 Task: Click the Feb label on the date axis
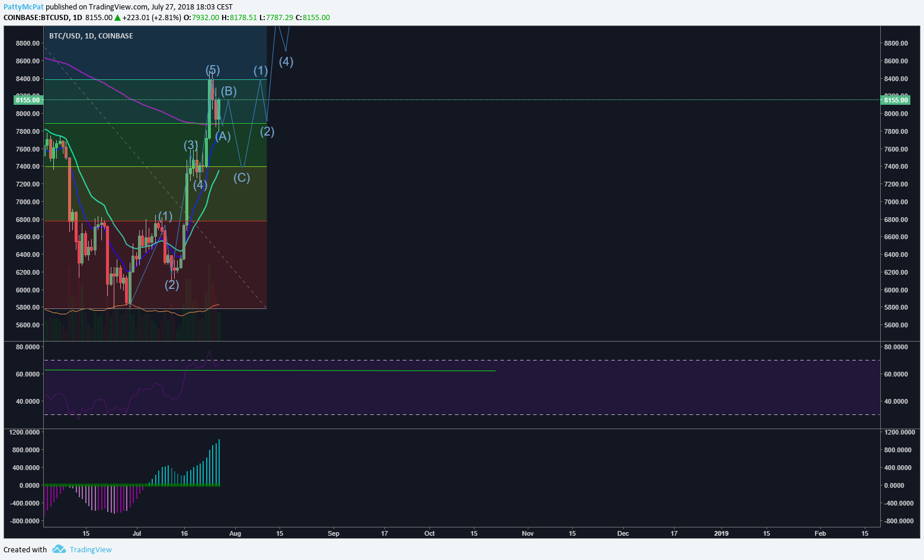[x=820, y=533]
